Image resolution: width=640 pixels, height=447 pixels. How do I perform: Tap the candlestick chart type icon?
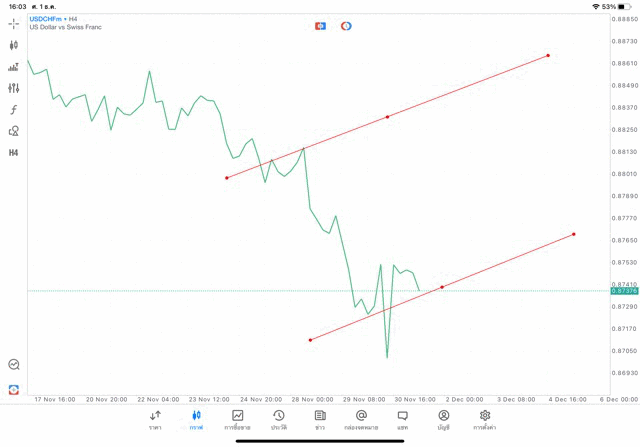click(14, 45)
